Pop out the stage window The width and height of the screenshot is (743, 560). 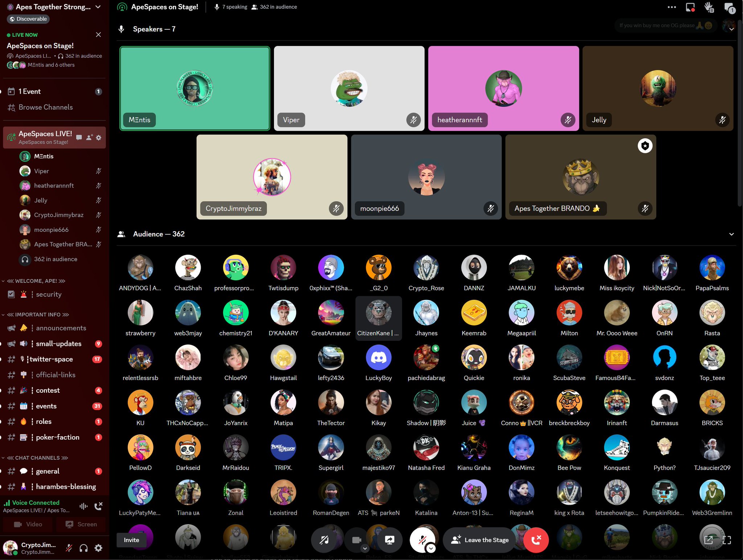(709, 540)
